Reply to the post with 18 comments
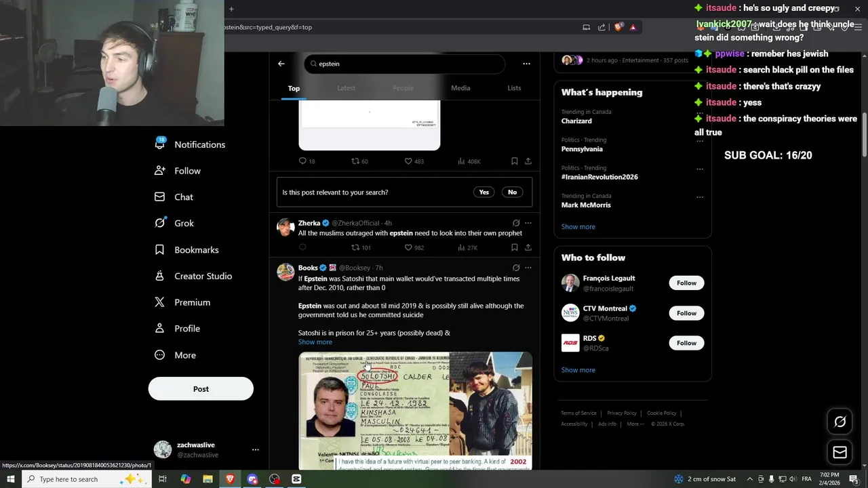868x488 pixels. [x=307, y=161]
